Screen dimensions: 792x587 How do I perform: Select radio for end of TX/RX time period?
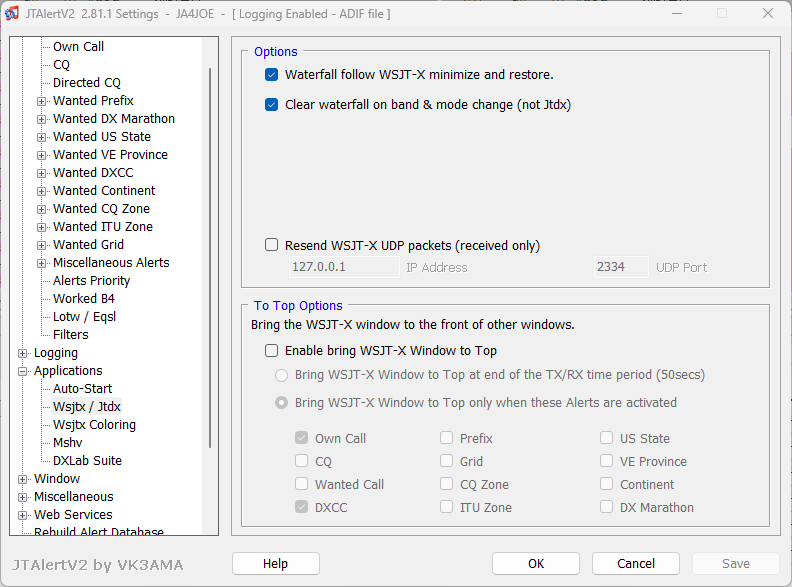pyautogui.click(x=281, y=375)
